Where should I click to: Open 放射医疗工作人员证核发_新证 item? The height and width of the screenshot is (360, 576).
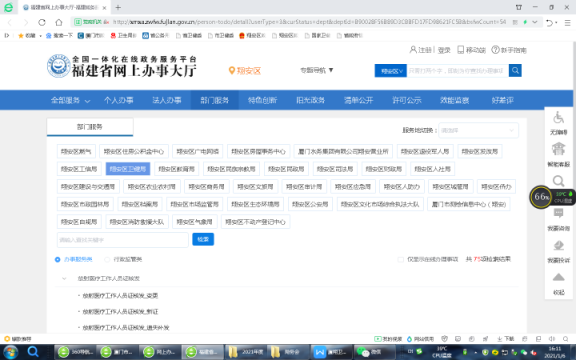(120, 312)
